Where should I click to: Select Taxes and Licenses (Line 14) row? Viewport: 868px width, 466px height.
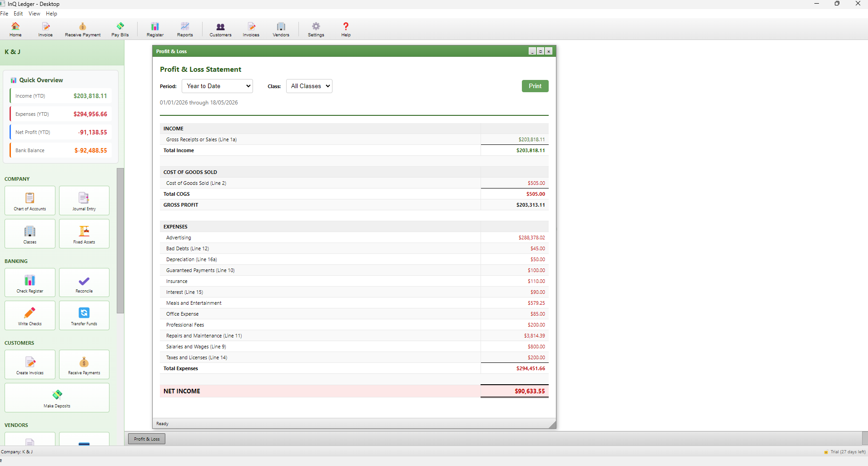point(354,357)
